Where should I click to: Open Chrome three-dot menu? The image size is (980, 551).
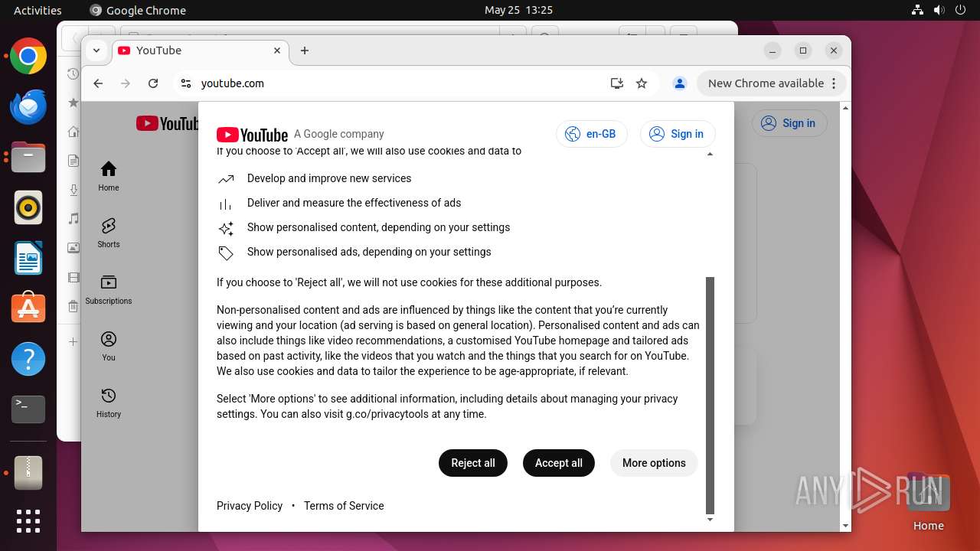(835, 83)
